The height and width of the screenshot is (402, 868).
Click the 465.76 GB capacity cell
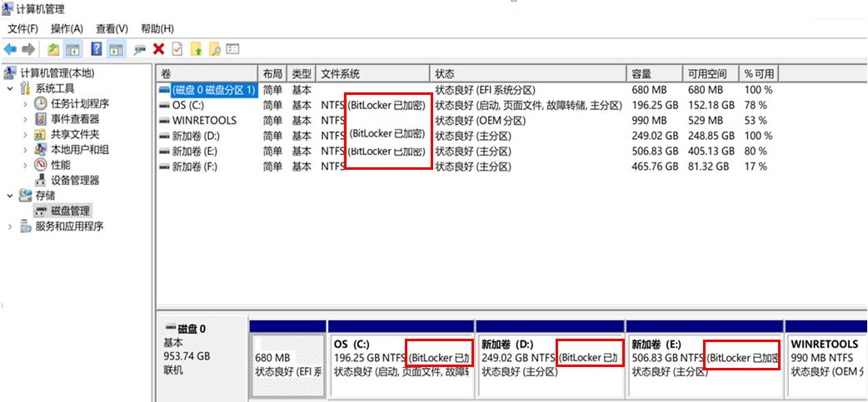tap(655, 166)
